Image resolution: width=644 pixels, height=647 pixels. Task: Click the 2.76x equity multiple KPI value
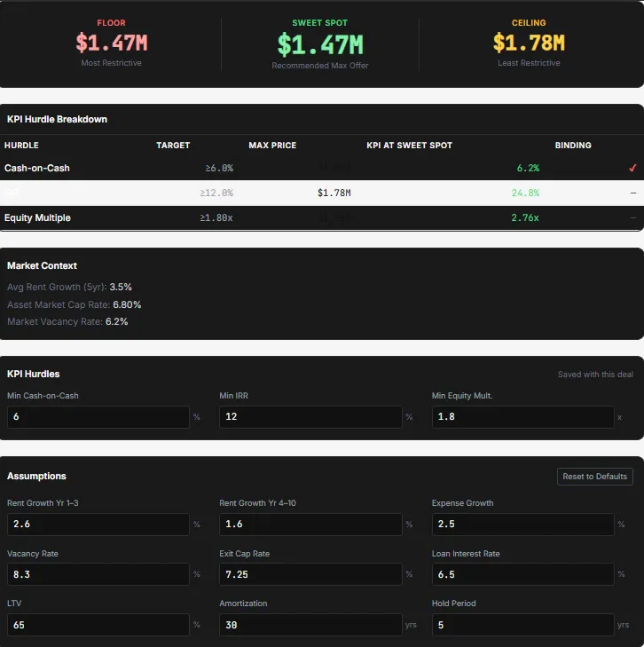pyautogui.click(x=525, y=217)
